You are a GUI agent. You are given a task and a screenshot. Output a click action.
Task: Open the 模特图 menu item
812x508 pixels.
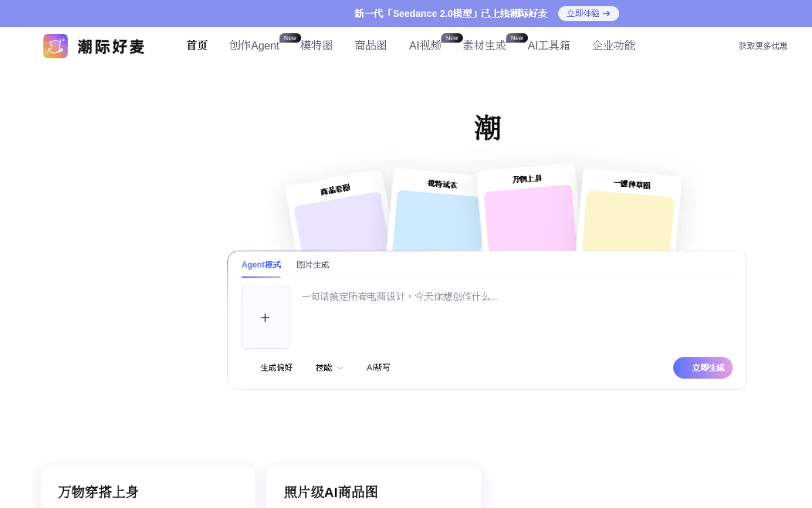tap(316, 45)
